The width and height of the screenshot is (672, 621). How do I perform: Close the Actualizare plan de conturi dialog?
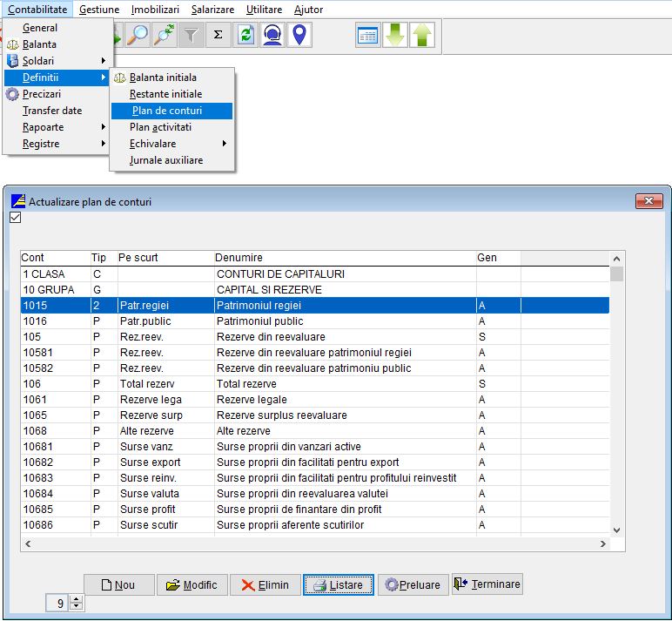coord(648,200)
